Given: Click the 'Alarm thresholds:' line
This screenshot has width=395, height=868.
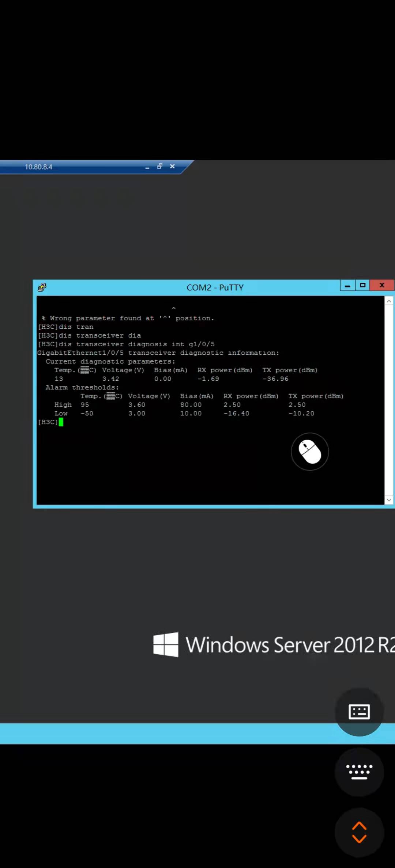Looking at the screenshot, I should point(82,388).
